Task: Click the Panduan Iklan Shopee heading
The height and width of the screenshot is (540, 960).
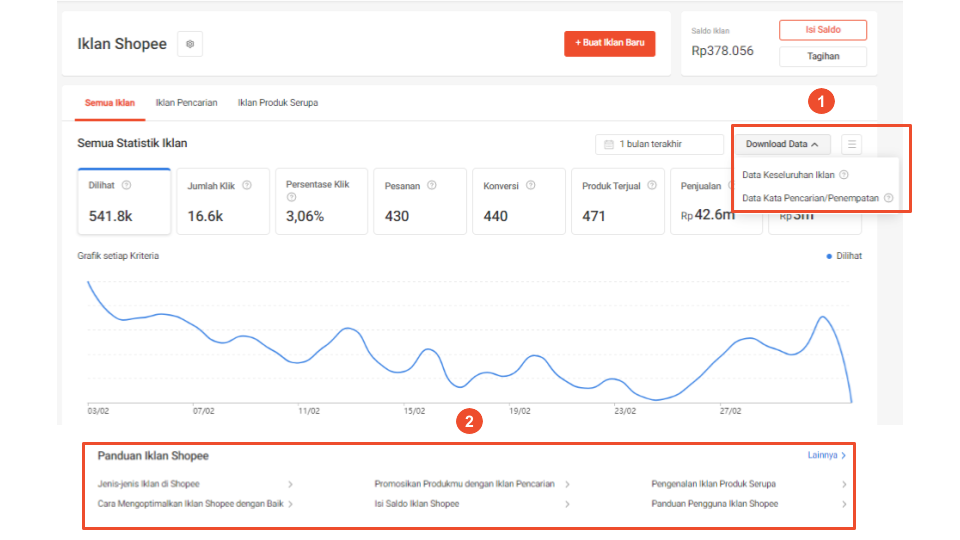Action: (x=153, y=456)
